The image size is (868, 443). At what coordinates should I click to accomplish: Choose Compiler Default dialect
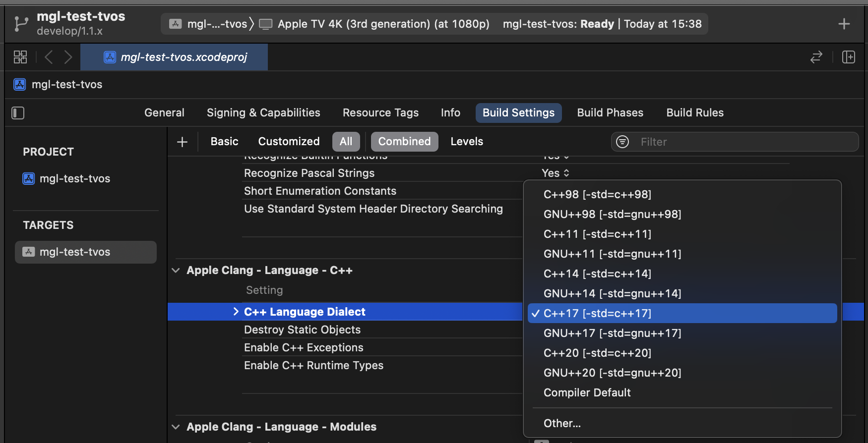pyautogui.click(x=682, y=392)
